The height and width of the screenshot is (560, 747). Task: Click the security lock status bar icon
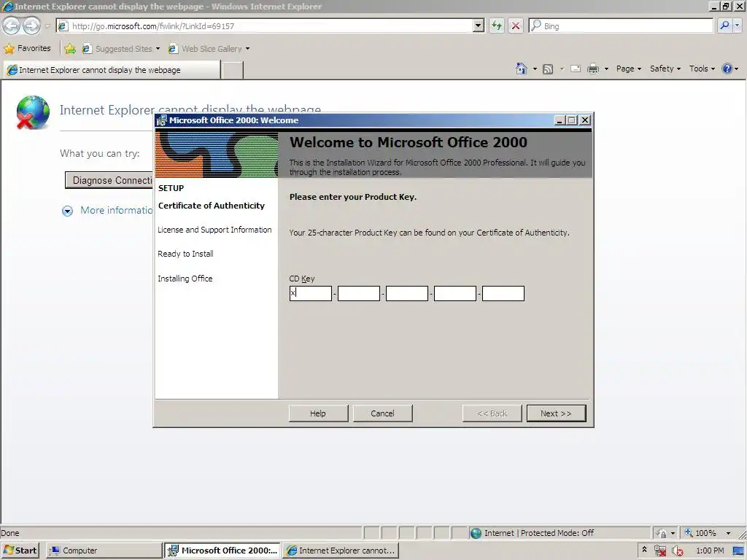(x=661, y=533)
